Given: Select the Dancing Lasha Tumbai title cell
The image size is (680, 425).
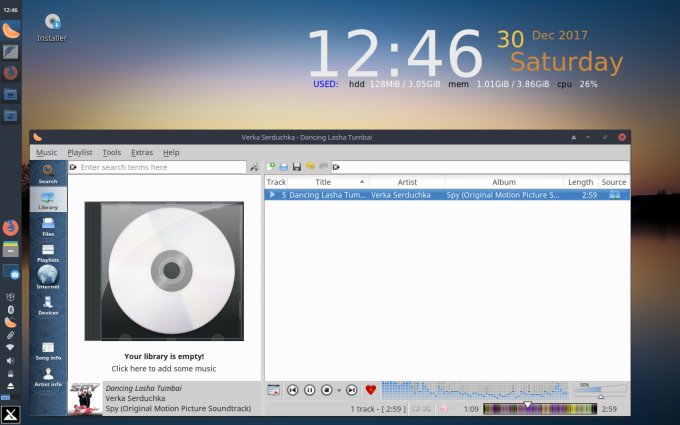Looking at the screenshot, I should [x=328, y=195].
